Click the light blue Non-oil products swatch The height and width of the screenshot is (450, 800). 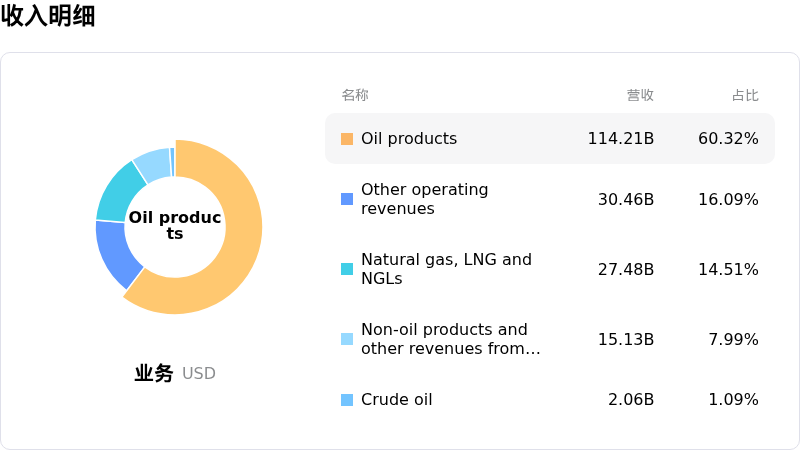[347, 339]
